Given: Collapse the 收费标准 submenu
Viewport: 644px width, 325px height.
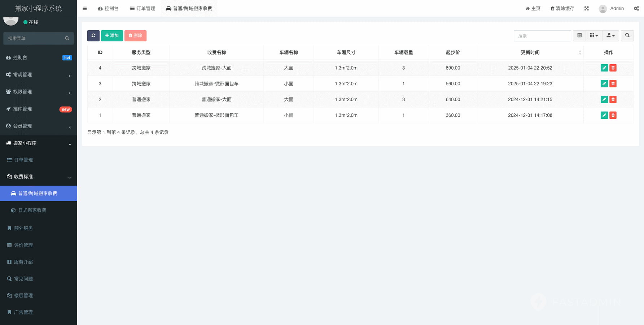Looking at the screenshot, I should click(x=38, y=177).
